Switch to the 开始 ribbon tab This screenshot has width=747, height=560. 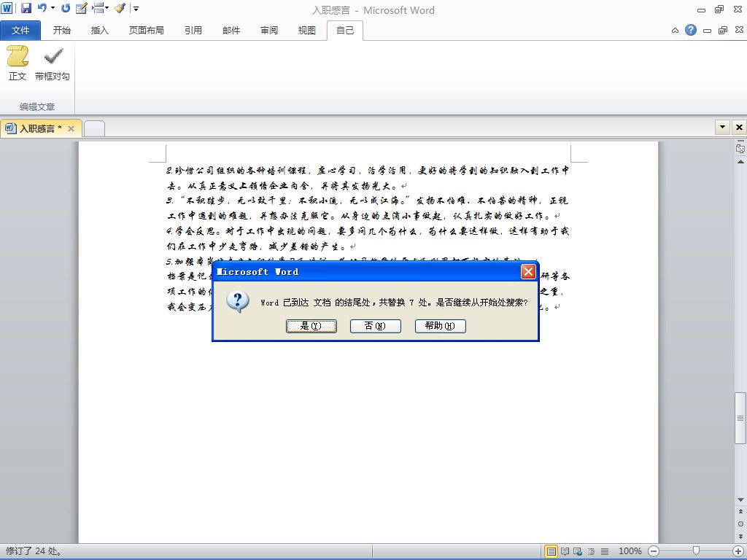(x=62, y=31)
